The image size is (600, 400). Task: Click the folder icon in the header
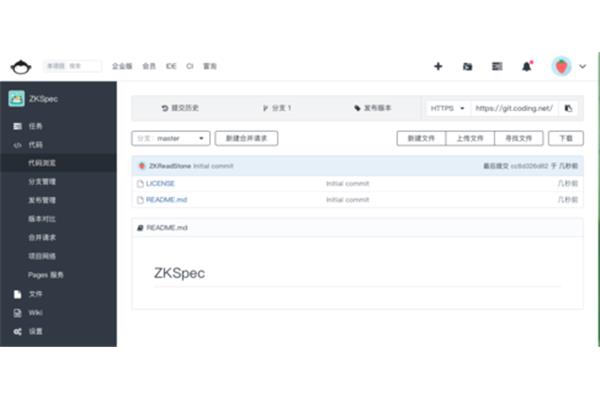click(467, 67)
